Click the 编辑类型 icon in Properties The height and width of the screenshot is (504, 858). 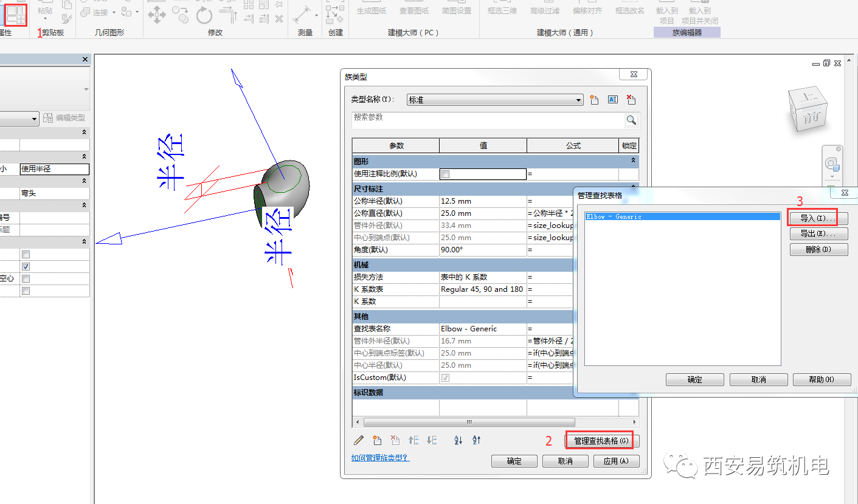tap(48, 118)
